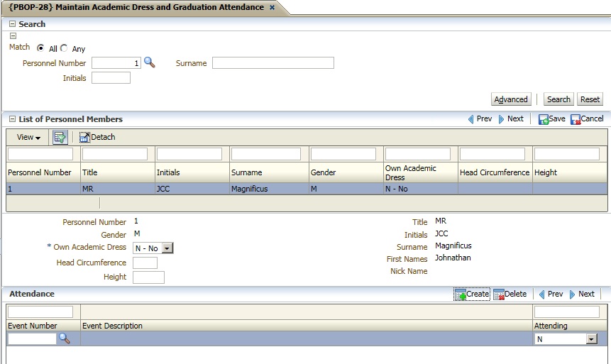Click the Search button

[x=558, y=99]
